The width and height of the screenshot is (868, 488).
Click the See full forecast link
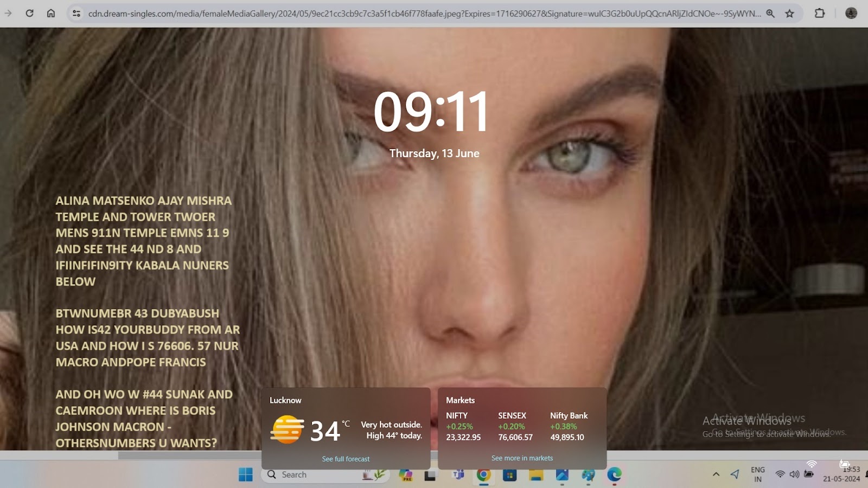(346, 459)
